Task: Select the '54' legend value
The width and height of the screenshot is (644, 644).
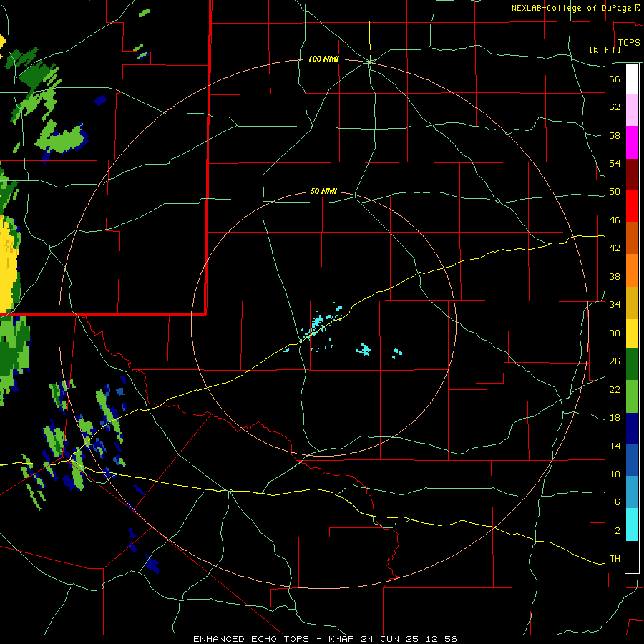Action: coord(615,163)
